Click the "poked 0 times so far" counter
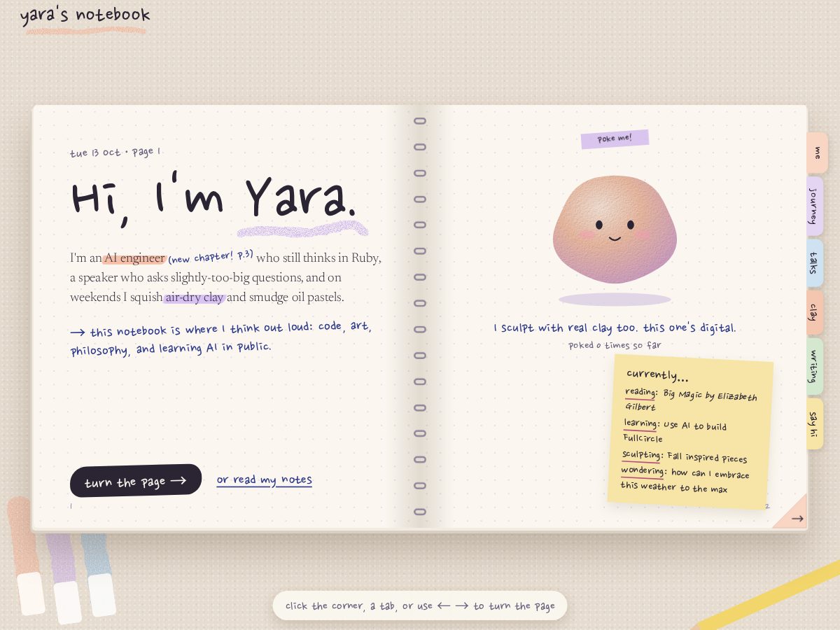This screenshot has height=630, width=840. point(615,345)
